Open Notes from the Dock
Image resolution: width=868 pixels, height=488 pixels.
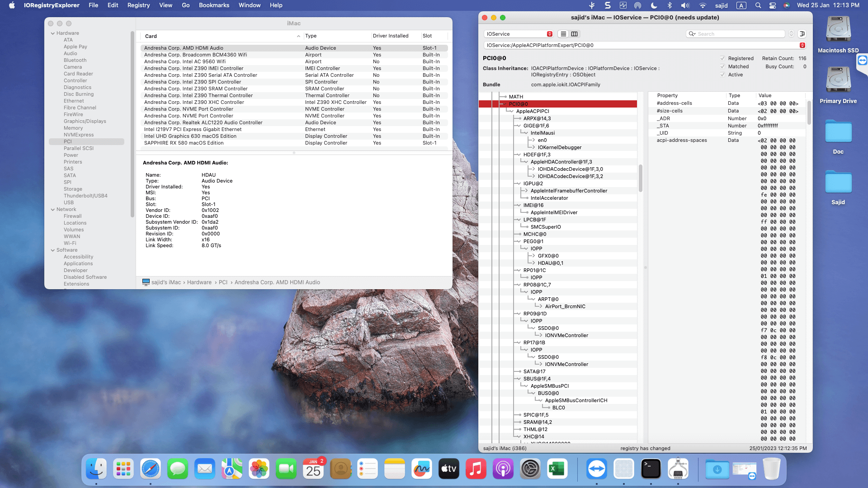coord(395,469)
